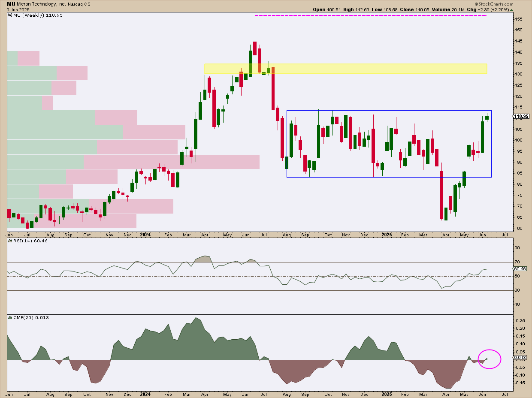
Task: Click the latest weekly green candlestick
Action: 487,118
